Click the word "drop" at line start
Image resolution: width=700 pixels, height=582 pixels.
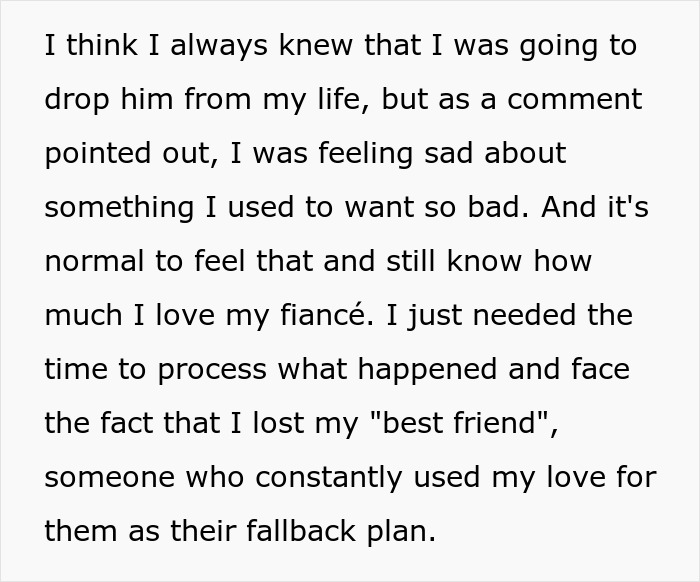pyautogui.click(x=77, y=99)
